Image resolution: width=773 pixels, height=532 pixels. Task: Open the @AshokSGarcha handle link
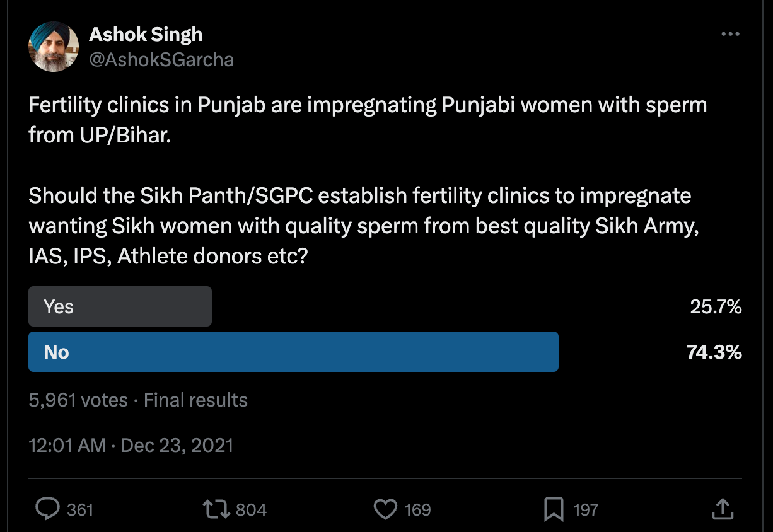[161, 60]
